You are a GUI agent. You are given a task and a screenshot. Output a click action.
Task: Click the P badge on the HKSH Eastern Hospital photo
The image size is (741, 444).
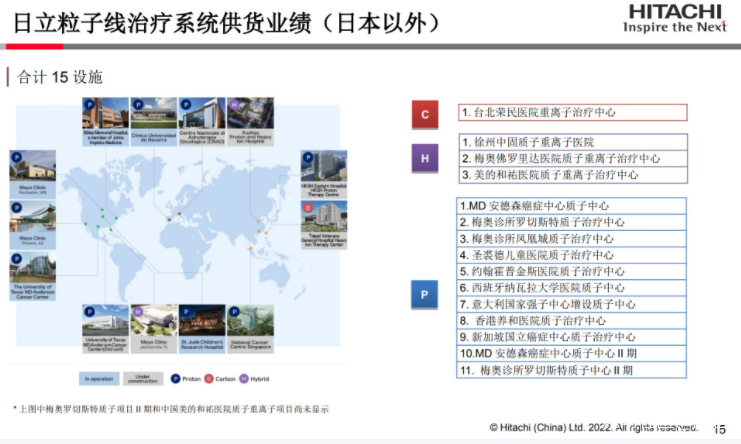tap(308, 157)
